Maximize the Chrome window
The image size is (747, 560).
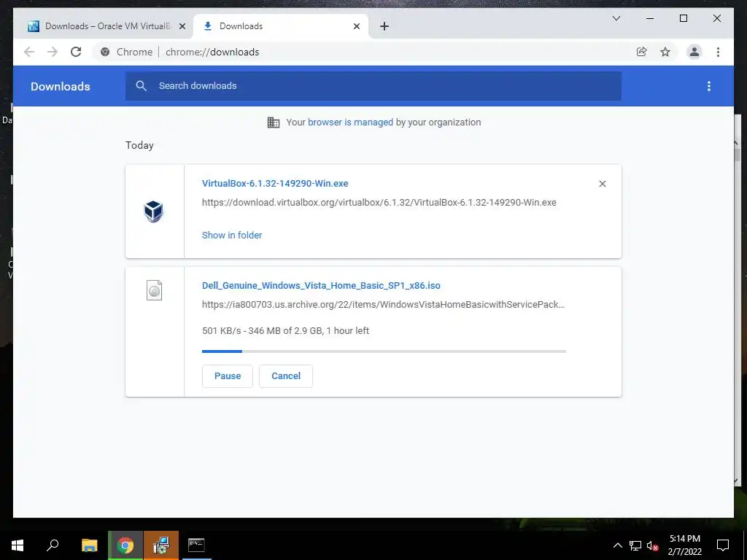click(x=683, y=18)
